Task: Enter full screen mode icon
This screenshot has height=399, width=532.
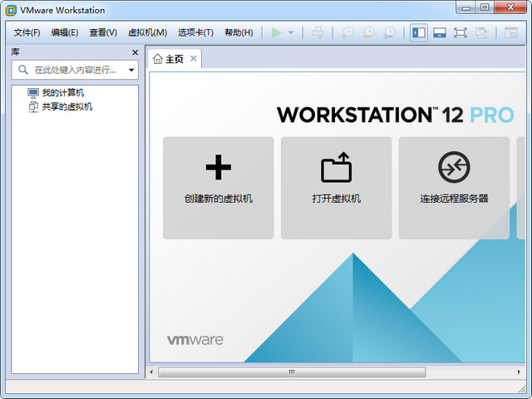Action: [460, 32]
